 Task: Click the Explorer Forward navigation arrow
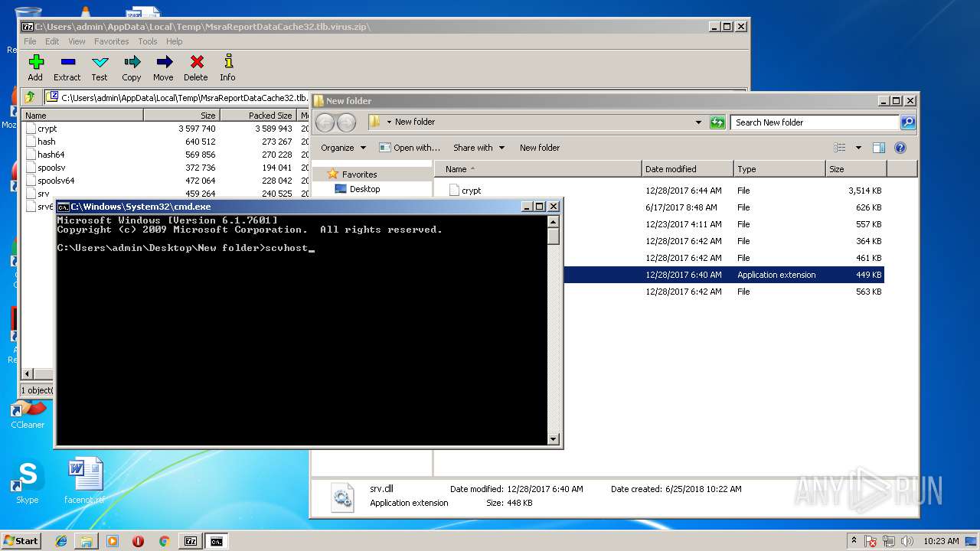coord(346,122)
